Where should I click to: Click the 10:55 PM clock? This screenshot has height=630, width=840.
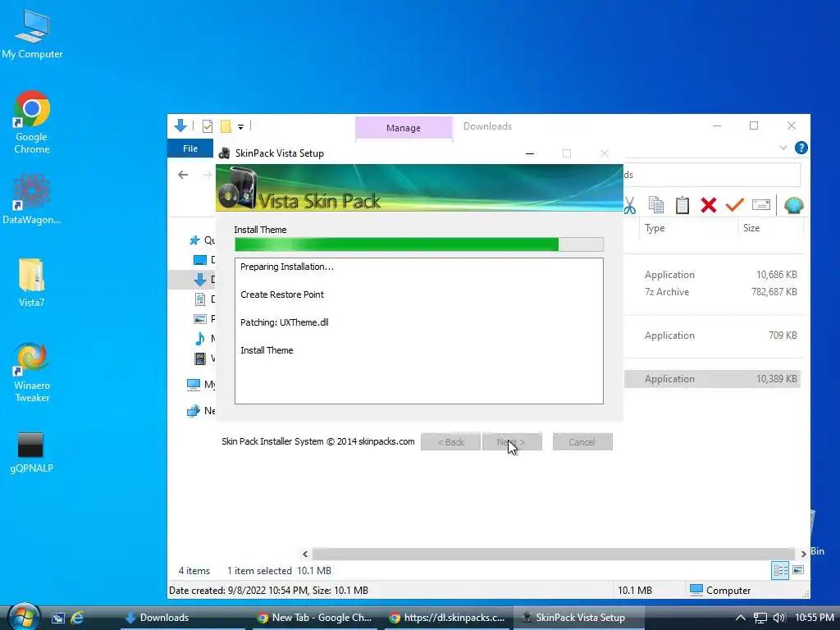coord(815,617)
